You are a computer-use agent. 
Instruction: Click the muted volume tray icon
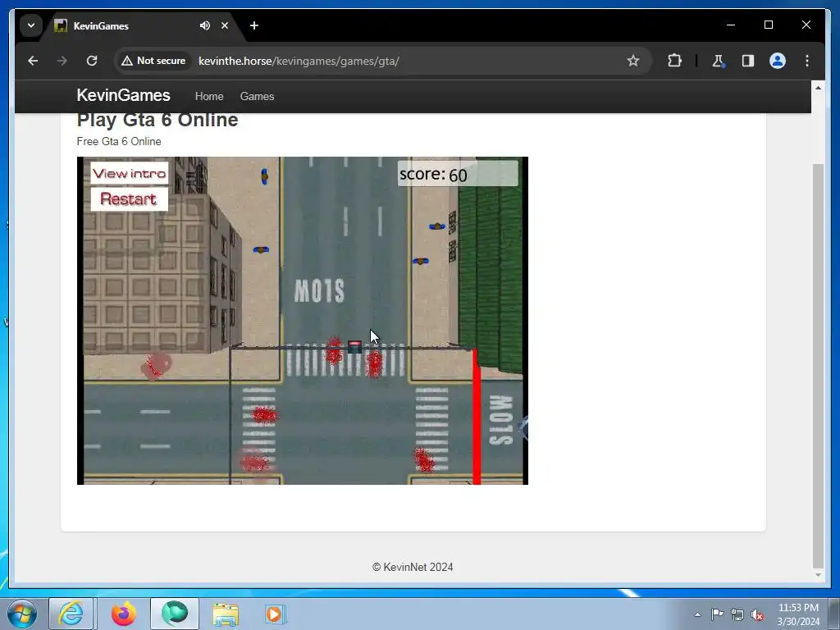[x=757, y=614]
